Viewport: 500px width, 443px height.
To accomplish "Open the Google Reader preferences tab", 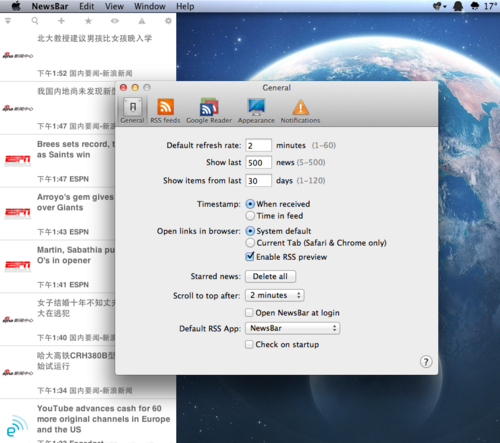I will click(x=209, y=111).
